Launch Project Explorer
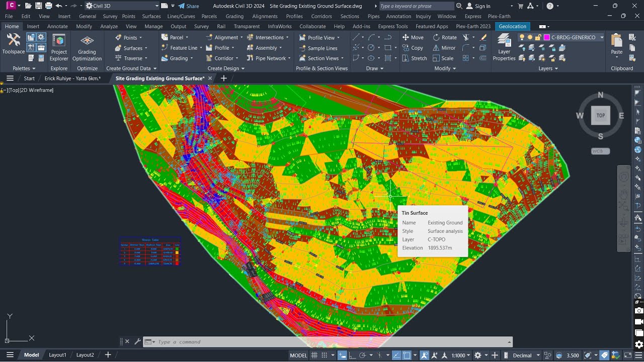The width and height of the screenshot is (644, 362). click(59, 48)
